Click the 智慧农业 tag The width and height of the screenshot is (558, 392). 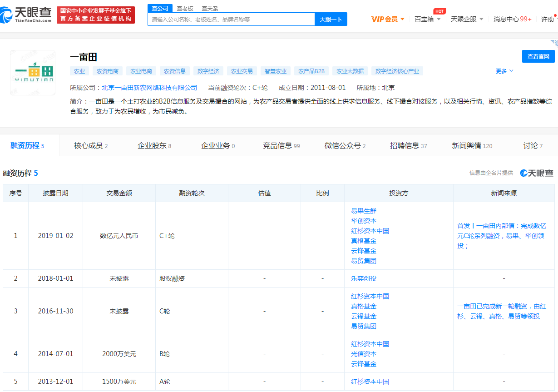pos(276,71)
